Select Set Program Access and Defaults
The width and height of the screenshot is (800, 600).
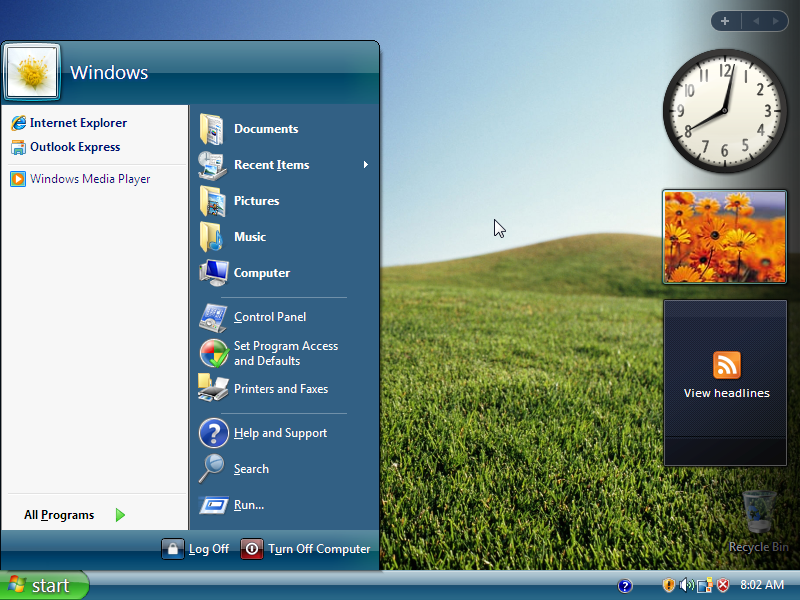click(x=285, y=353)
